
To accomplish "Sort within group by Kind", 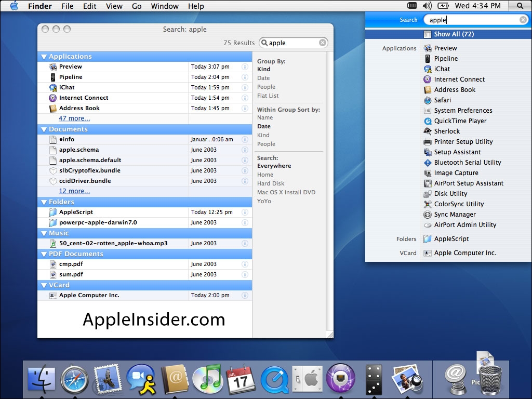I will point(263,135).
